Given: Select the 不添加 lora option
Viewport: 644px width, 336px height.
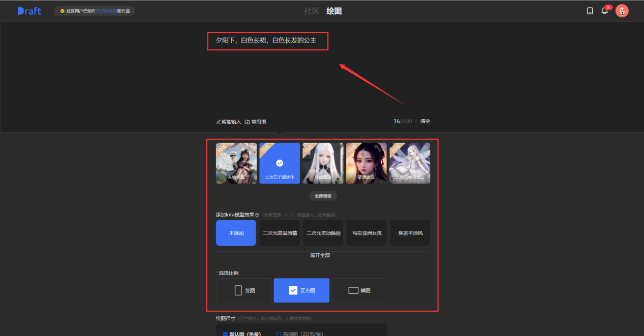Looking at the screenshot, I should coord(236,233).
